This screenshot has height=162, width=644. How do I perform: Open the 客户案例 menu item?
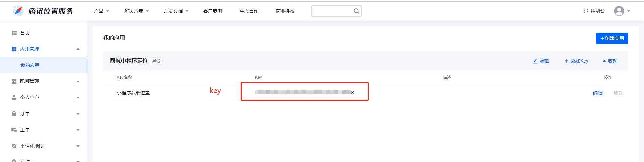pos(213,11)
